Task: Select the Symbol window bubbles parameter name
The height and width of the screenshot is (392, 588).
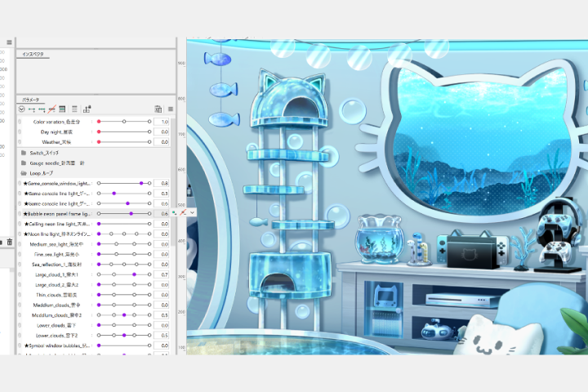Action: tap(57, 345)
